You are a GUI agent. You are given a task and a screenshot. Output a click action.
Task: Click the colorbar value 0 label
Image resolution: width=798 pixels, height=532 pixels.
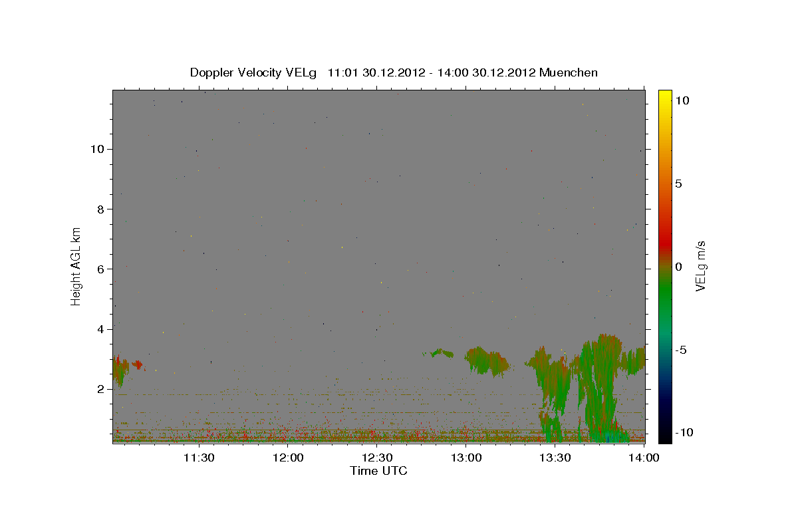tap(678, 267)
